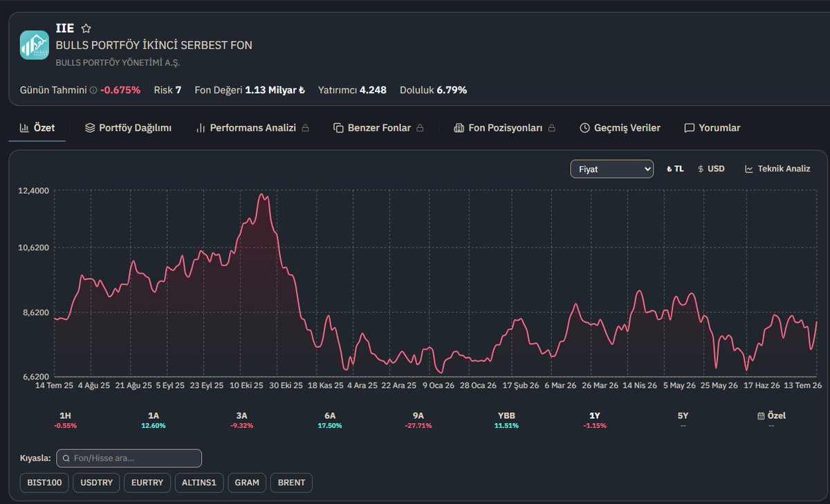Image resolution: width=830 pixels, height=504 pixels.
Task: Open the Özel custom date range
Action: click(x=771, y=420)
